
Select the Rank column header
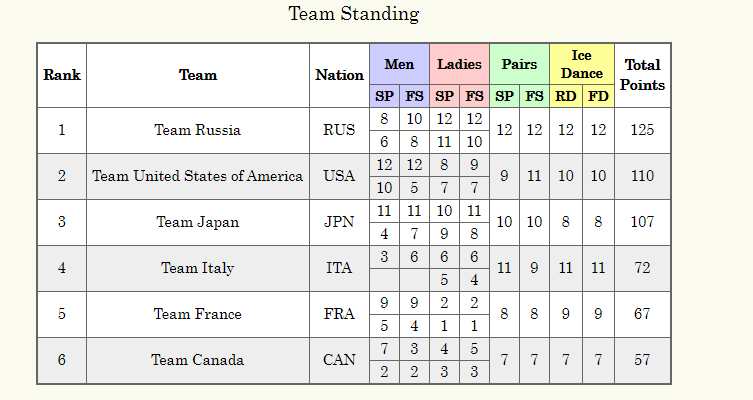click(x=62, y=75)
